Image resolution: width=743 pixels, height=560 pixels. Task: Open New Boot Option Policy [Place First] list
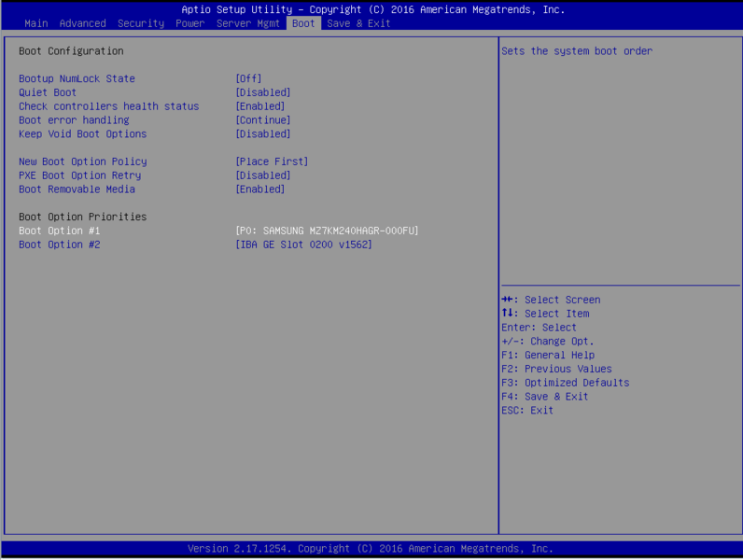point(272,161)
